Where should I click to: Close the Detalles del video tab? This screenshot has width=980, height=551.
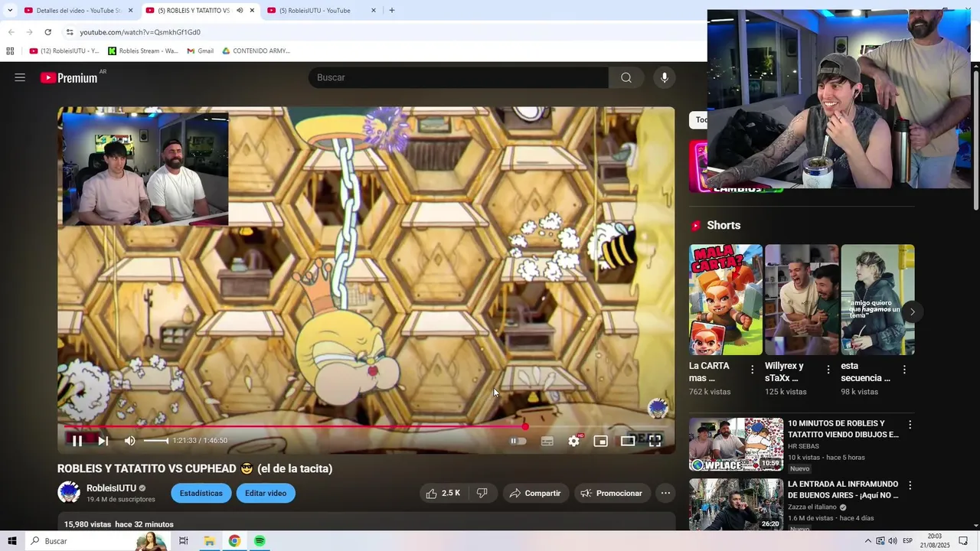(130, 11)
